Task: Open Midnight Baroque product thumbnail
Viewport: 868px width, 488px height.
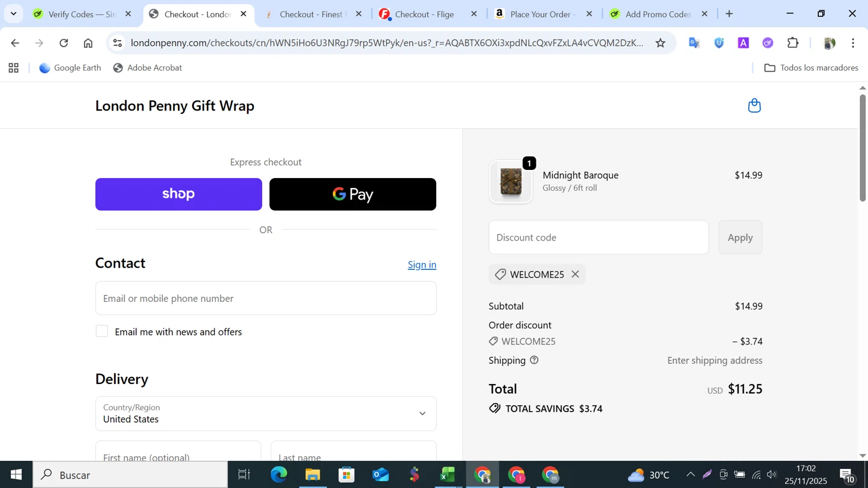Action: coord(511,182)
